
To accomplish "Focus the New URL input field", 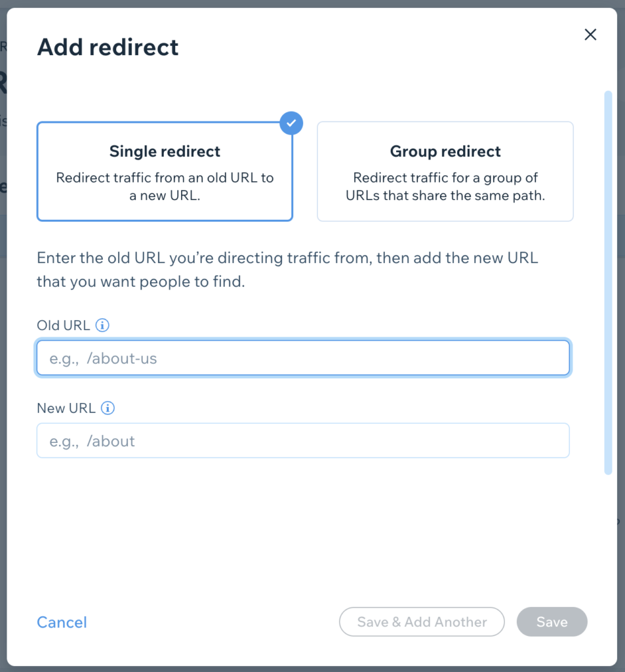I will (303, 440).
